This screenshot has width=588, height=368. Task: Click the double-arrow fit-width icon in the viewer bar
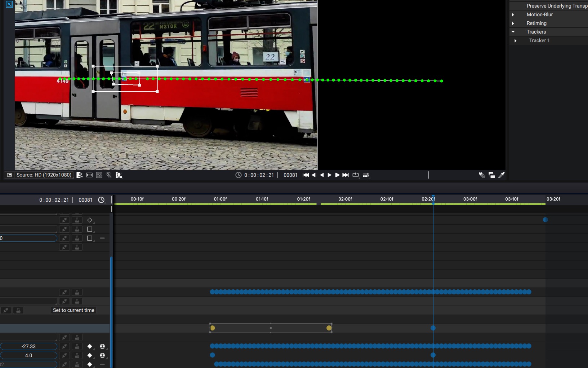click(x=89, y=175)
